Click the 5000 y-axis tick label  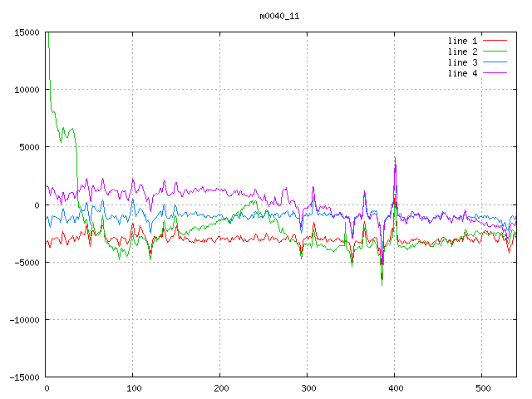coord(29,147)
